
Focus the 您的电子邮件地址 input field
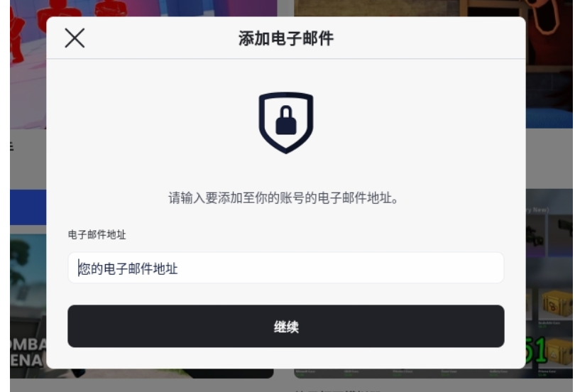pyautogui.click(x=286, y=268)
